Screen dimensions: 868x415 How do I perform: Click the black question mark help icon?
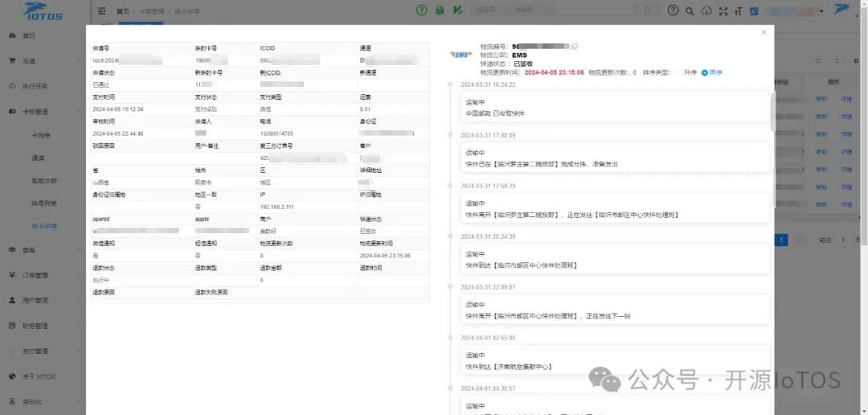point(673,10)
